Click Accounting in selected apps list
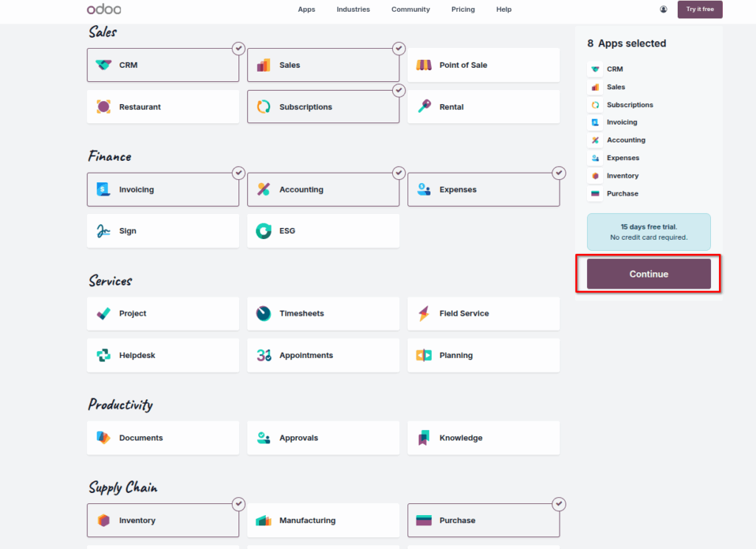The width and height of the screenshot is (756, 549). (x=626, y=139)
